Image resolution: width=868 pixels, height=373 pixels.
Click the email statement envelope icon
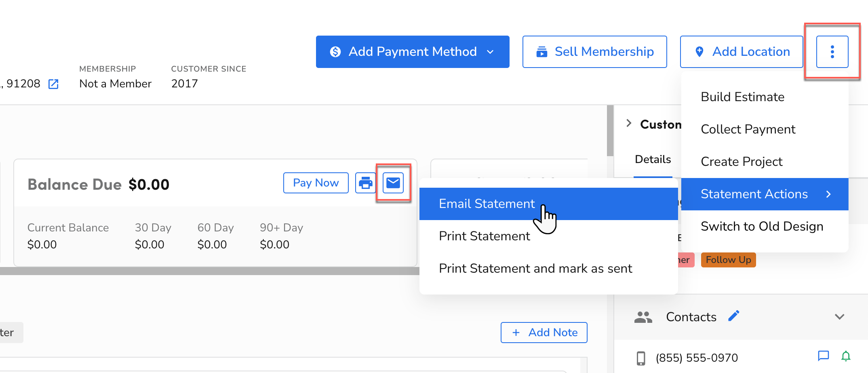pos(393,183)
